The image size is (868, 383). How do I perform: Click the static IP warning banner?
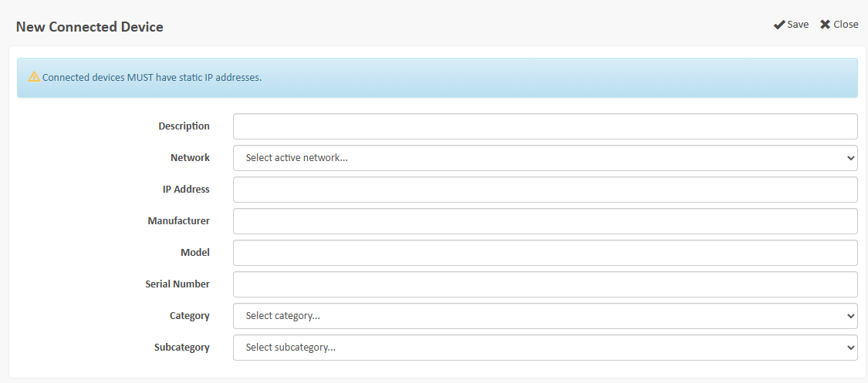pyautogui.click(x=437, y=78)
